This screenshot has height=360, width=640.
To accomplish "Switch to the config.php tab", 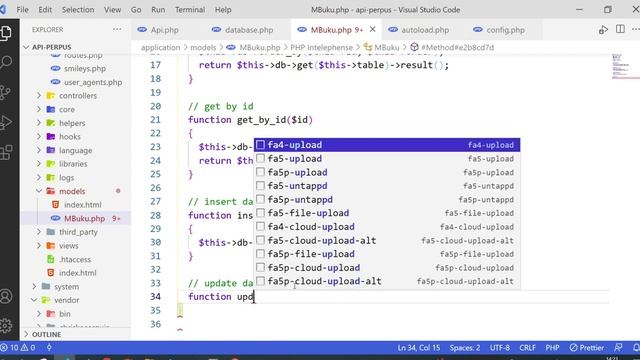I will click(505, 30).
